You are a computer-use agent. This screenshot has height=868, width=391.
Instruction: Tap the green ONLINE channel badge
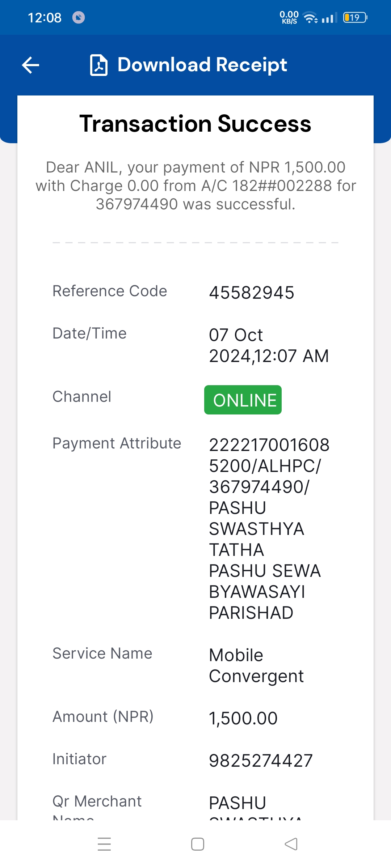pyautogui.click(x=243, y=400)
